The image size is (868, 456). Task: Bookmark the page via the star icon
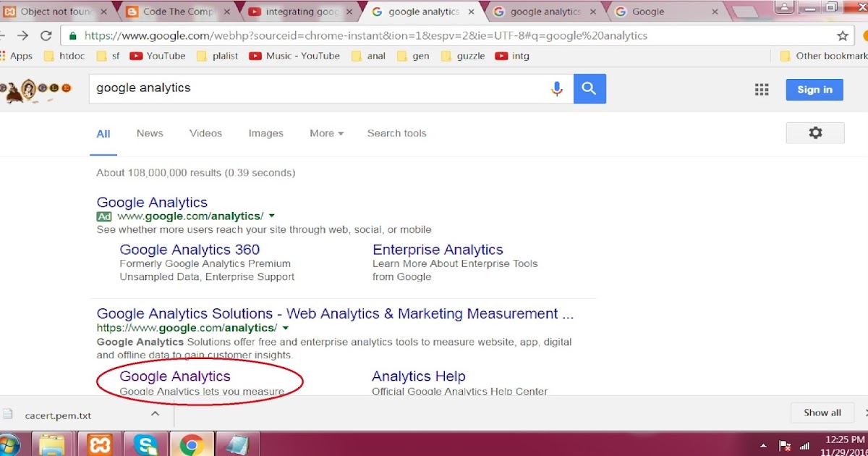pos(842,35)
